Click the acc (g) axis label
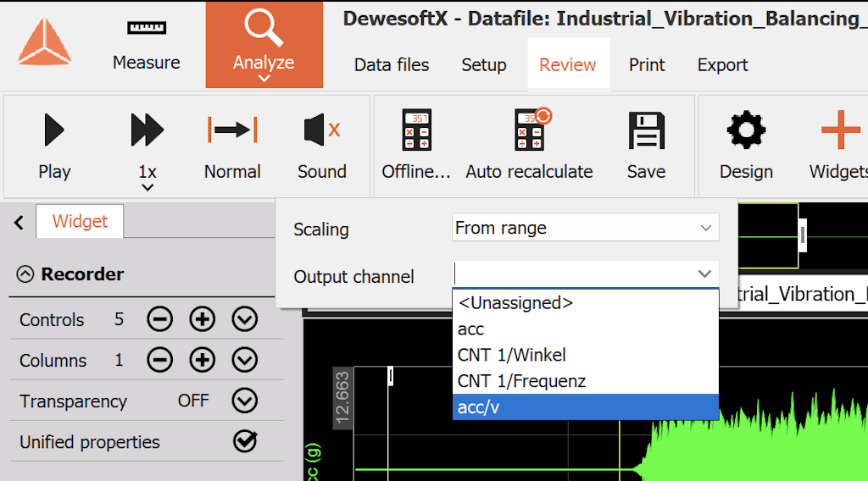This screenshot has width=868, height=481. [x=312, y=462]
